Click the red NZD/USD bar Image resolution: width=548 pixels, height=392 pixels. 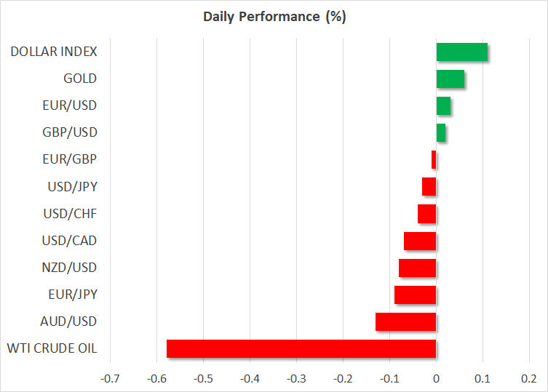[x=417, y=268]
